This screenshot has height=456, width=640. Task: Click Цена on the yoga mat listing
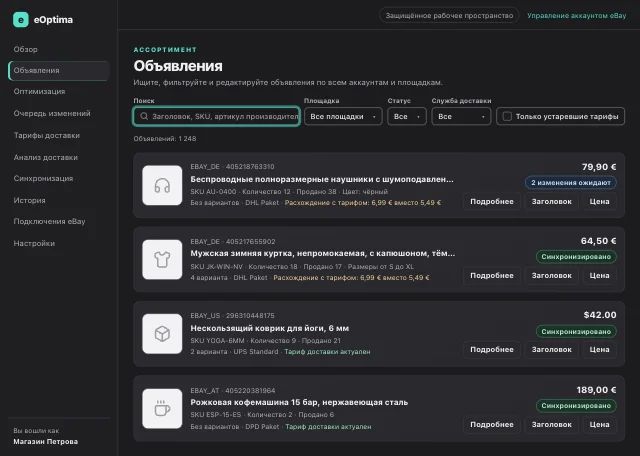point(599,349)
